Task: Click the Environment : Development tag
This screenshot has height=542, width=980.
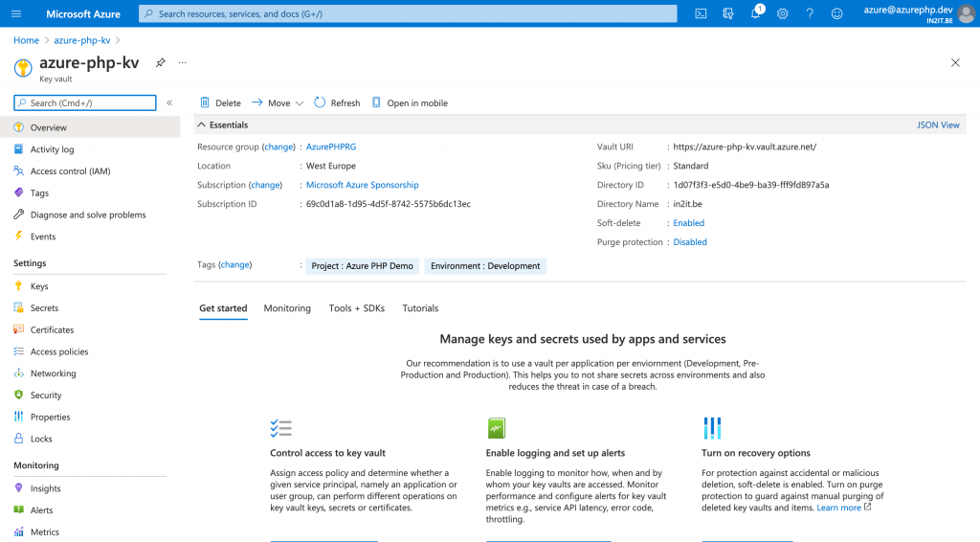Action: 485,265
